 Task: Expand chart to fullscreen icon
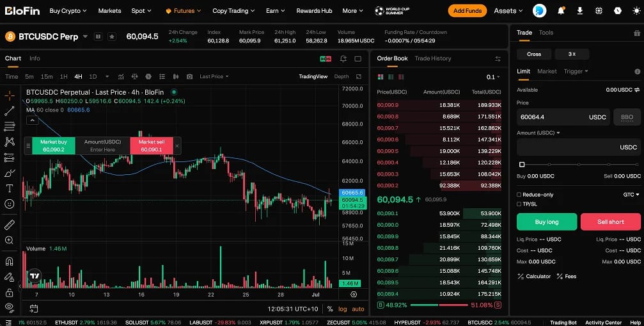358,59
